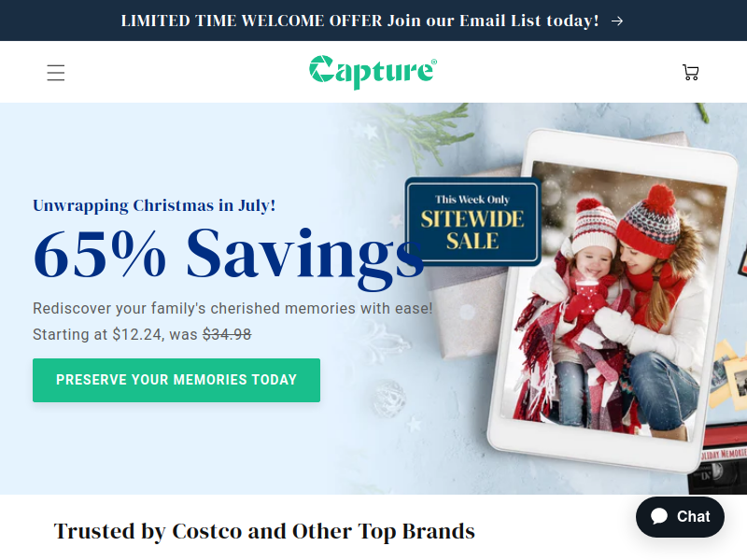Click the arrow in the welcome offer banner
Image resolution: width=747 pixels, height=560 pixels.
click(617, 21)
